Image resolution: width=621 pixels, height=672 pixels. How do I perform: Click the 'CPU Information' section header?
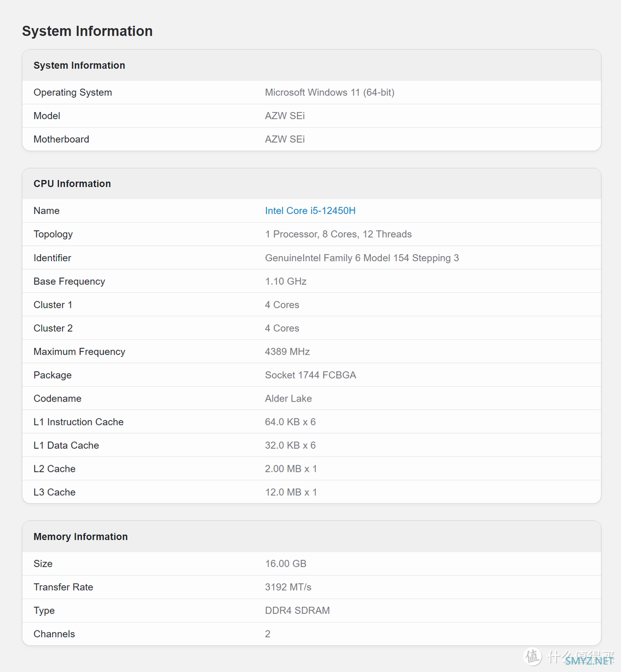(x=72, y=184)
